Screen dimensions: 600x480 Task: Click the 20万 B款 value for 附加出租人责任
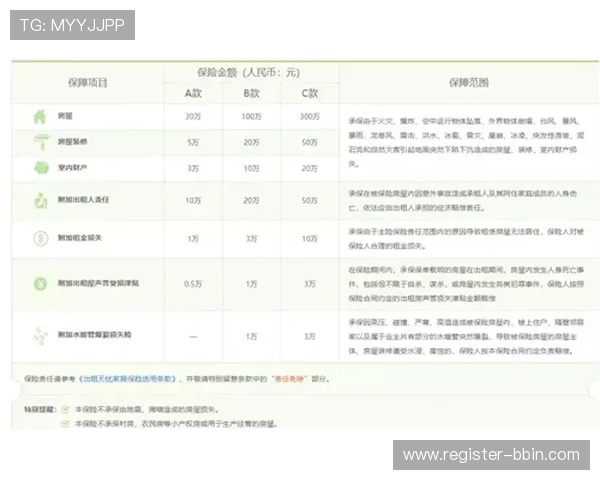tap(251, 201)
